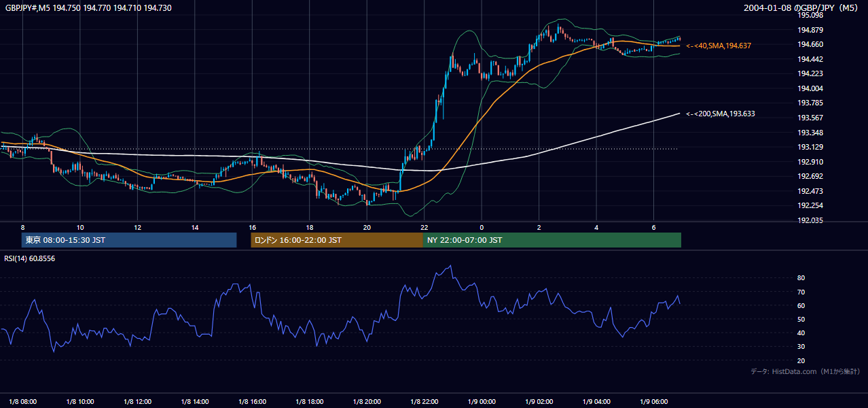This screenshot has width=868, height=408.
Task: Select the 200 SMA label 193.633
Action: (721, 114)
